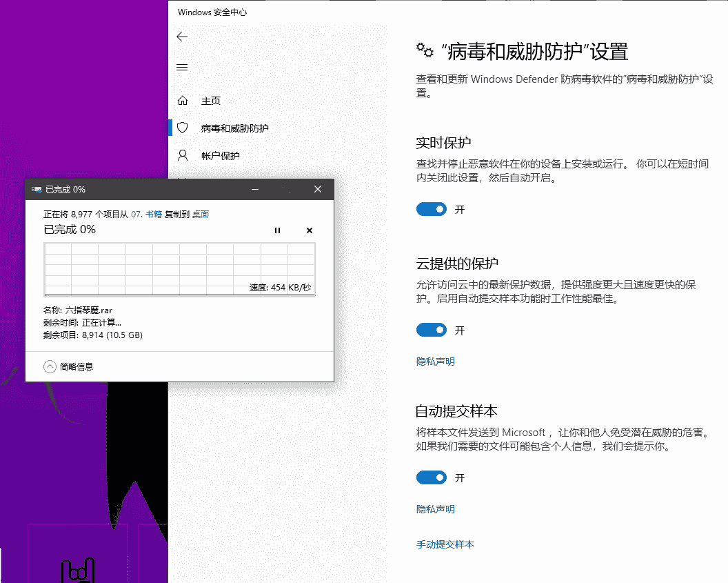Open 隐私声明 link under automatic sample submission
728x583 pixels.
click(x=436, y=509)
